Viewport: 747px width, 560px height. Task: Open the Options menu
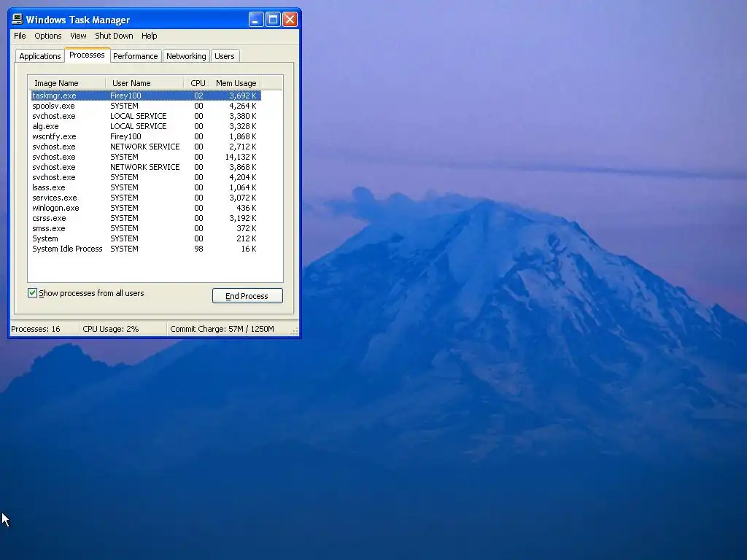tap(47, 36)
